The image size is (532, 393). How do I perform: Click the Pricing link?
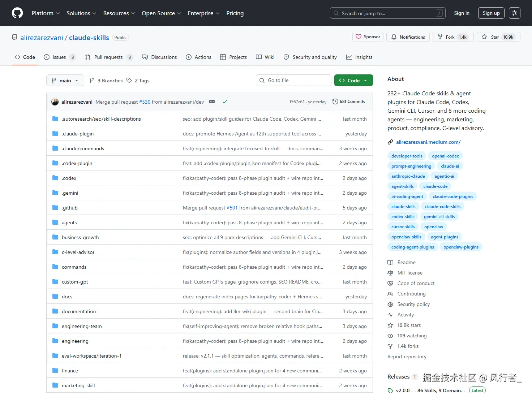235,13
